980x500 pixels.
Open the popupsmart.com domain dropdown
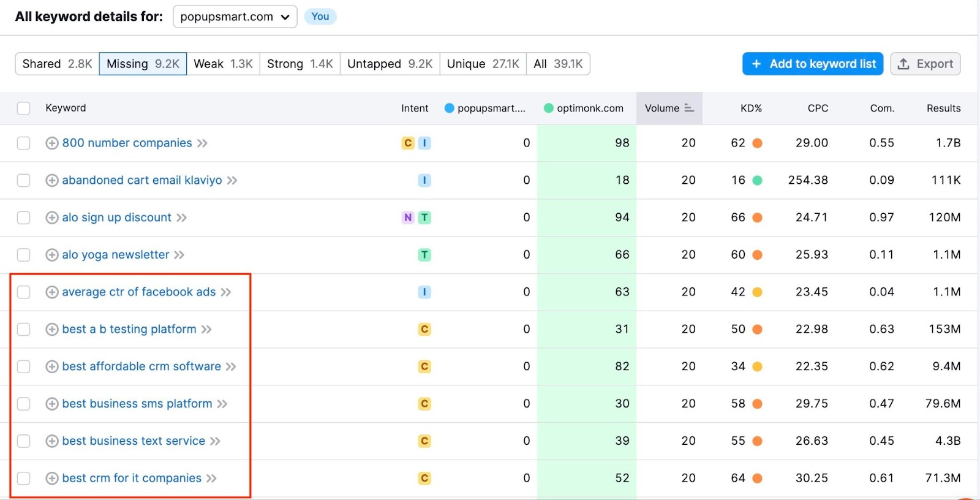point(235,17)
